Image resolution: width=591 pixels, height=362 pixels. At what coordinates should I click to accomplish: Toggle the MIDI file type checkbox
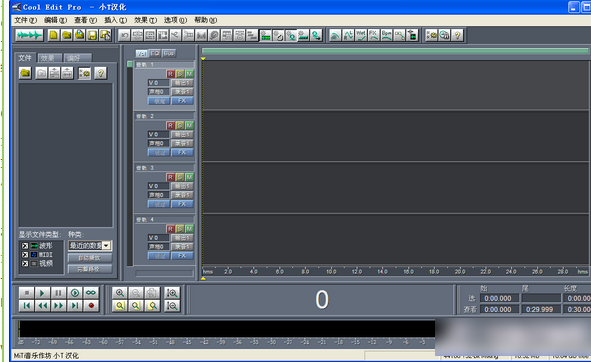25,255
